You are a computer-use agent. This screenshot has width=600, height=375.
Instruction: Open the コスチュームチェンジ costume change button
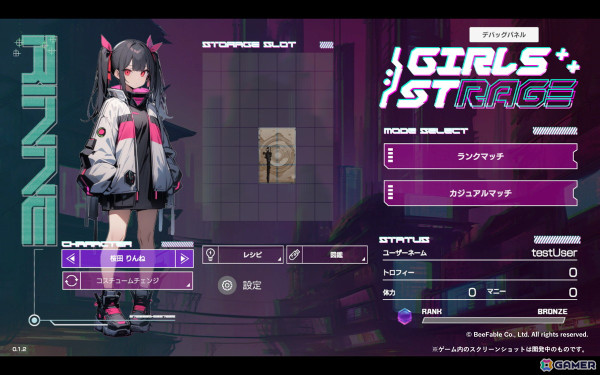click(x=127, y=281)
